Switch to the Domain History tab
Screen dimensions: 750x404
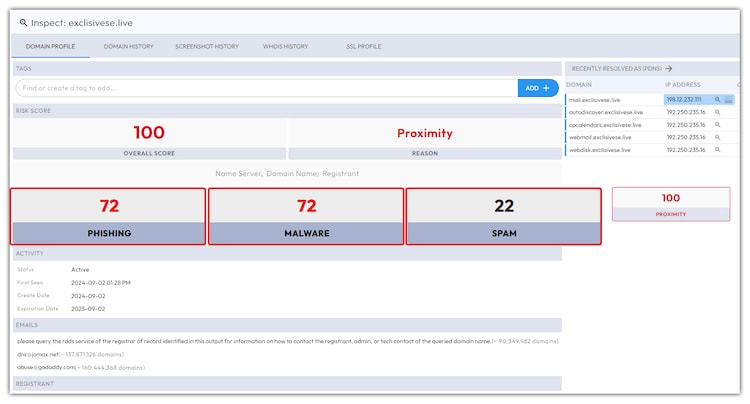pyautogui.click(x=128, y=46)
